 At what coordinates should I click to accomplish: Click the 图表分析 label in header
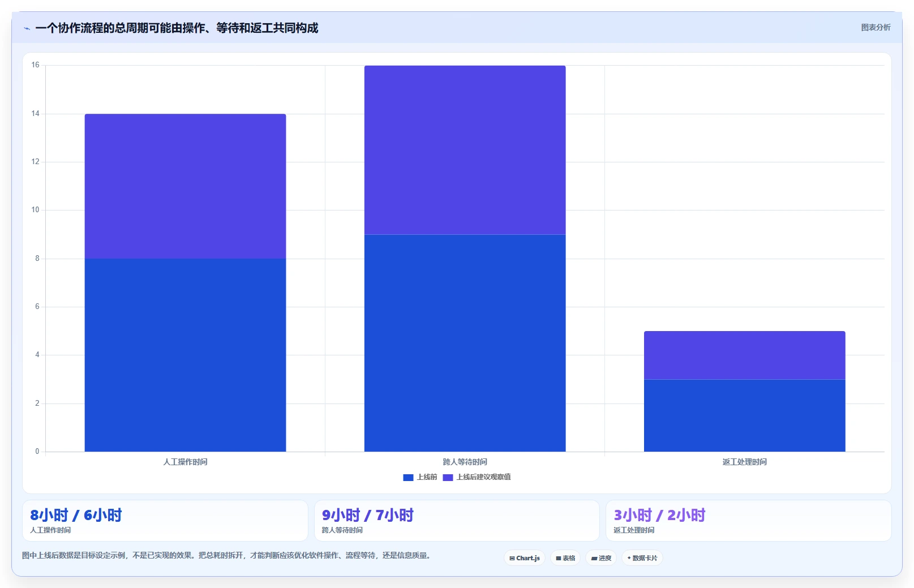coord(876,27)
